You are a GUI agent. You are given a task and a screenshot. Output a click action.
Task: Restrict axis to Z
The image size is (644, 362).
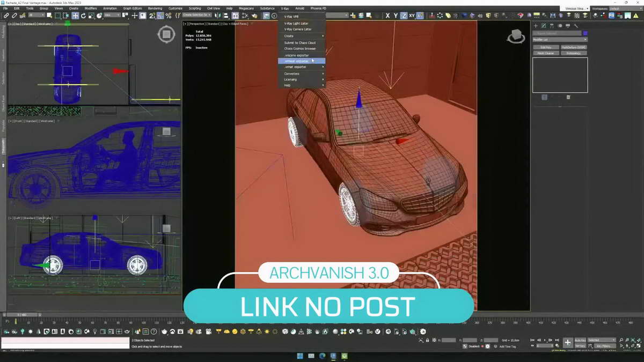tap(404, 16)
